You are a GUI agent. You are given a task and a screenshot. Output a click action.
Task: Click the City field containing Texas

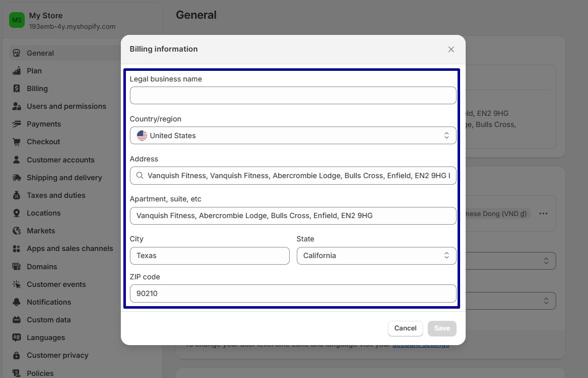tap(210, 256)
